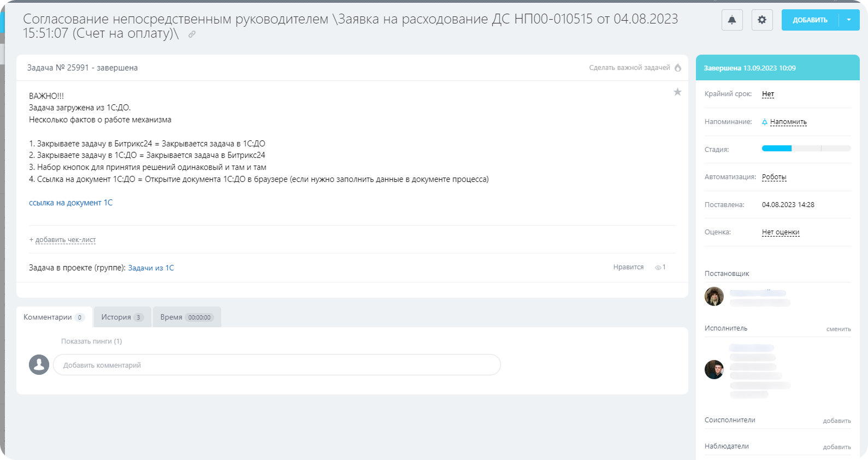This screenshot has height=460, width=868.
Task: Expand the ДОБАВИТЬ dropdown arrow
Action: pyautogui.click(x=848, y=20)
